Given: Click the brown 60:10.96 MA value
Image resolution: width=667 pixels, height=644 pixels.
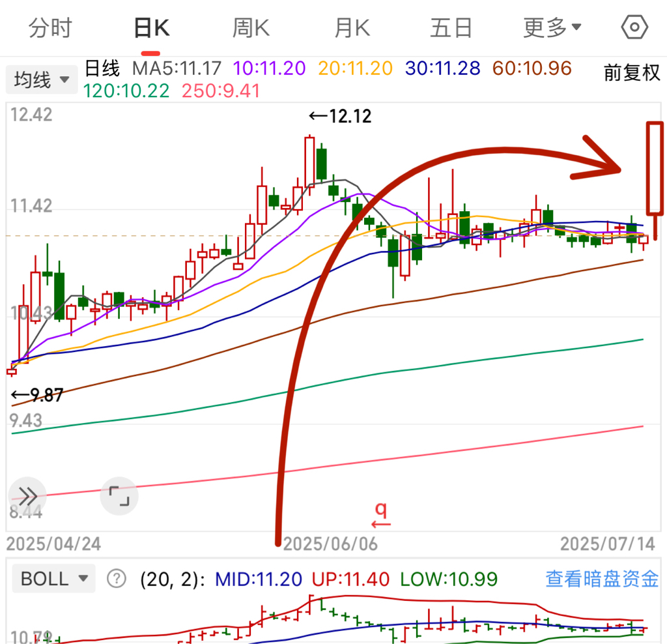Looking at the screenshot, I should point(532,68).
